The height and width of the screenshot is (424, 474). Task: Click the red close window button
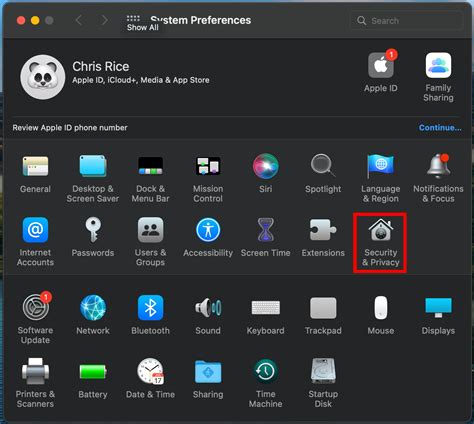click(x=21, y=20)
